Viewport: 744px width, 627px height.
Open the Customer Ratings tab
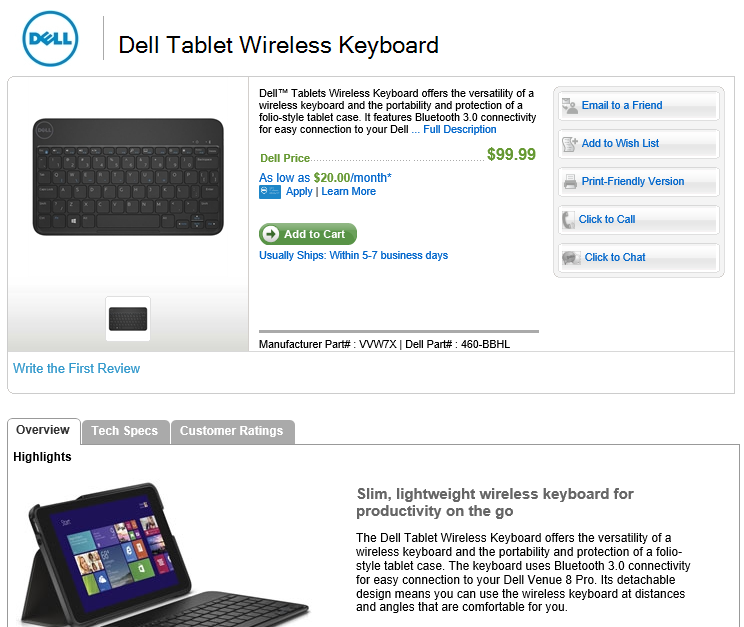(x=231, y=431)
